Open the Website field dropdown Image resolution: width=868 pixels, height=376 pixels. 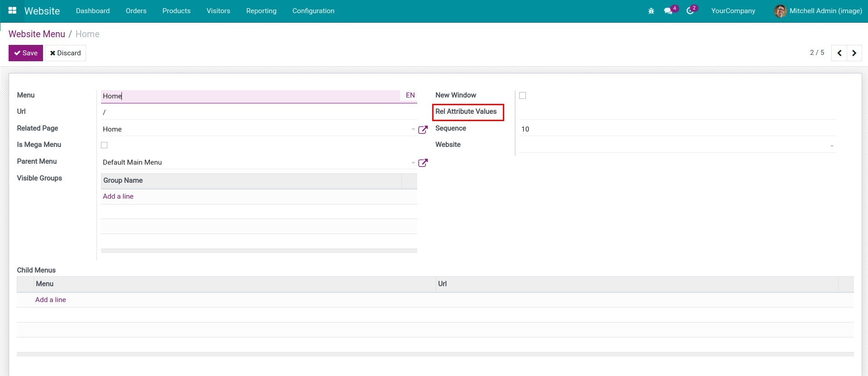[x=831, y=146]
